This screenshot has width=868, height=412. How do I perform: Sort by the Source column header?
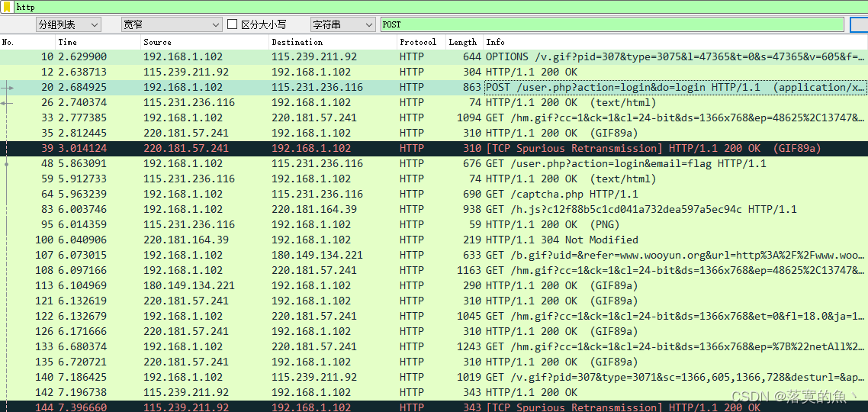[205, 42]
